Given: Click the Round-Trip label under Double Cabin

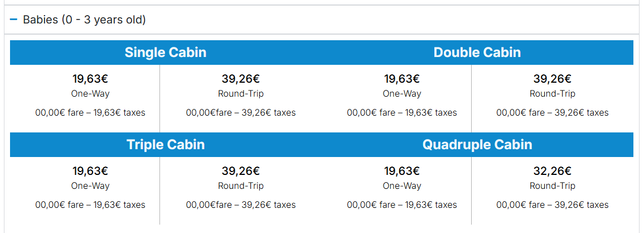Looking at the screenshot, I should (x=553, y=94).
